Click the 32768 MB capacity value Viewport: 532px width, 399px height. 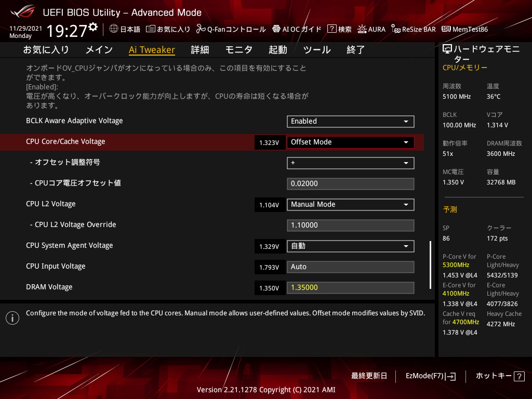pyautogui.click(x=501, y=182)
